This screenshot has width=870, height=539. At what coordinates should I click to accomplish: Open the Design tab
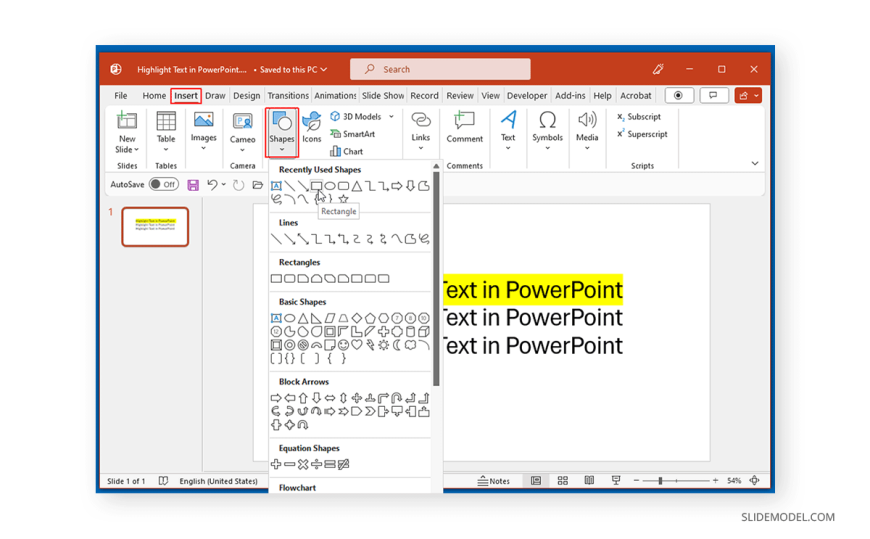click(x=246, y=95)
